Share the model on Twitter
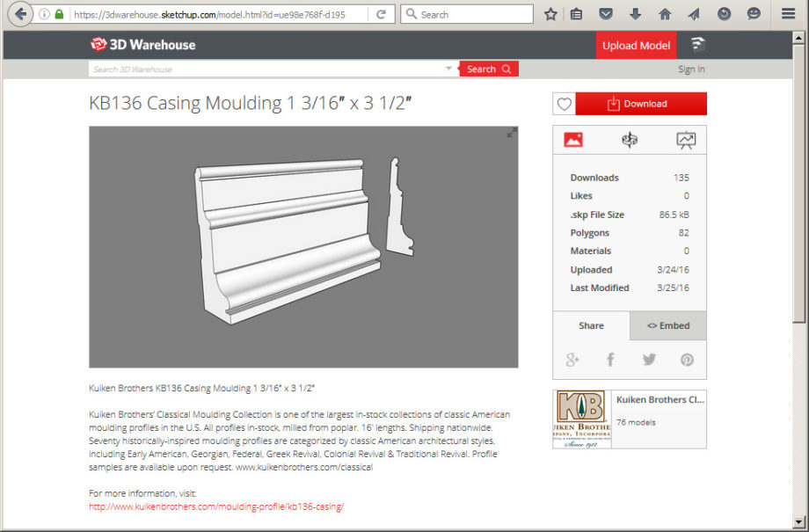 649,360
